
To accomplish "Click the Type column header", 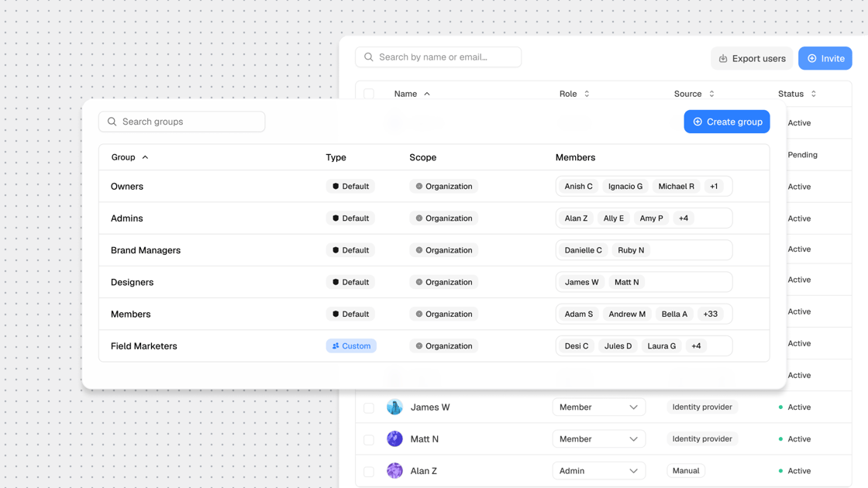I will pyautogui.click(x=336, y=157).
